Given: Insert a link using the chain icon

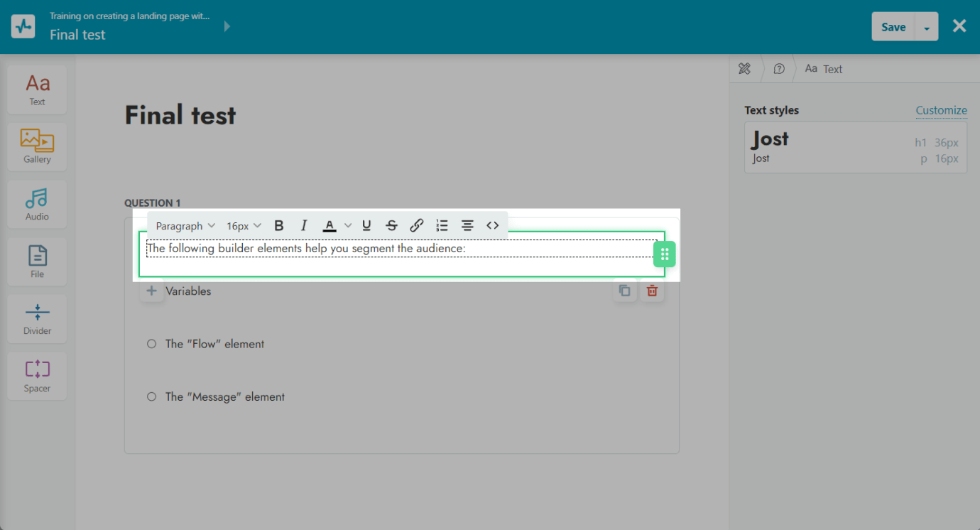Looking at the screenshot, I should (x=417, y=226).
